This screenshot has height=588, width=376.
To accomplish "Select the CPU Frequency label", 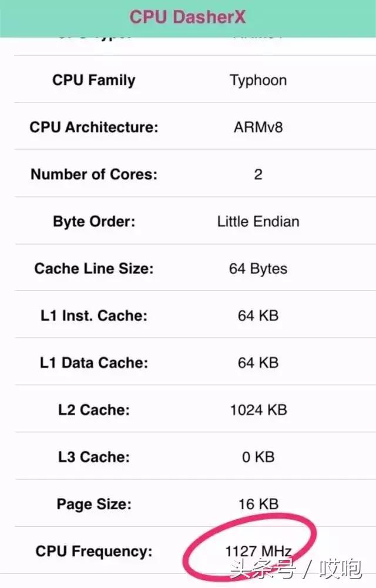I will tap(94, 552).
